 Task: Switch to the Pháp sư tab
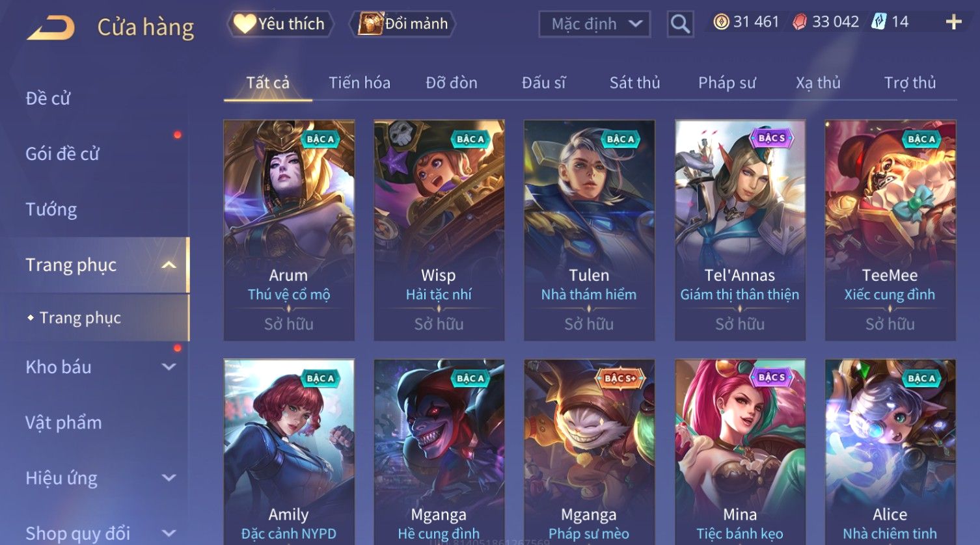(727, 83)
